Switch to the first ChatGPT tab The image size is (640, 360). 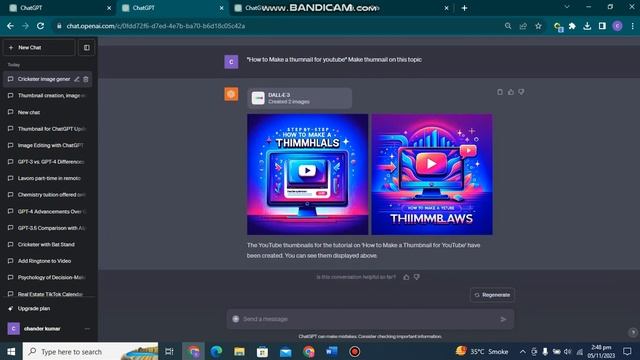tap(60, 8)
